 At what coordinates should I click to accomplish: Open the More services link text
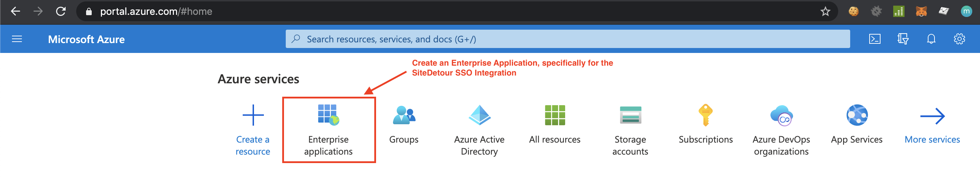tap(932, 140)
